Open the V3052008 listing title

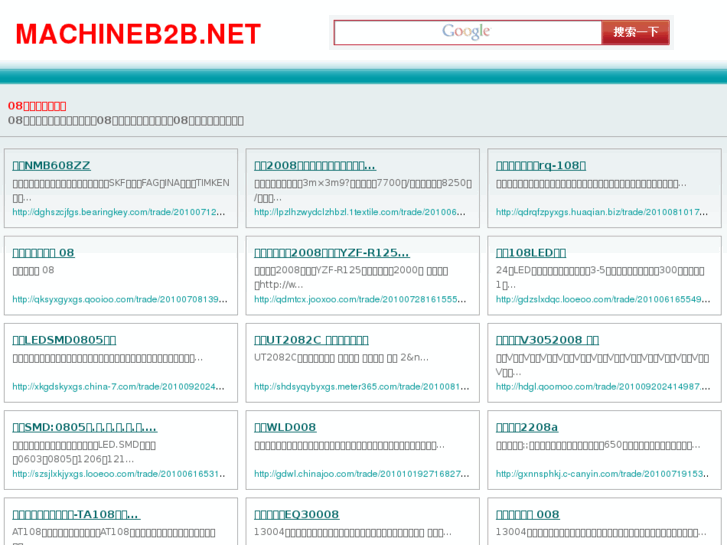(547, 340)
